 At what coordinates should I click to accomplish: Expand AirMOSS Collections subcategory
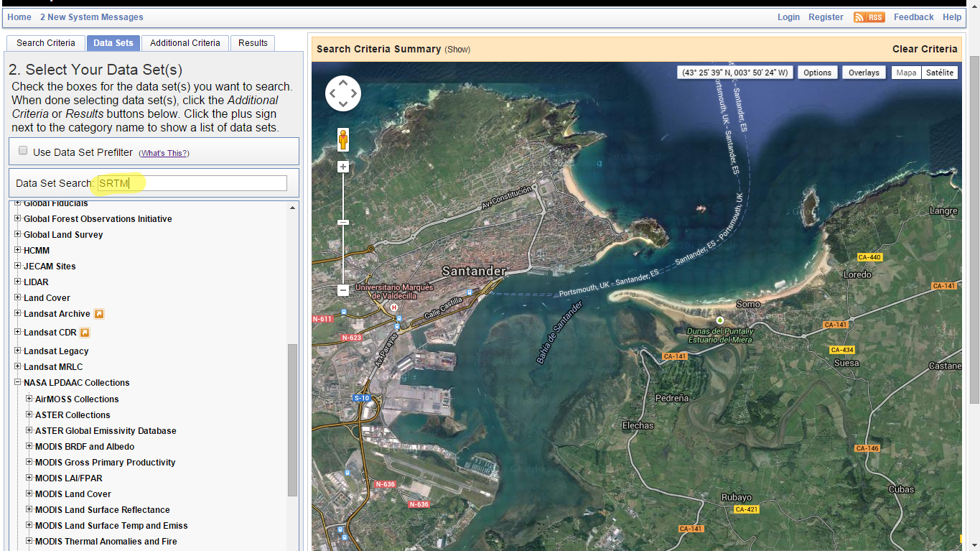pyautogui.click(x=29, y=399)
